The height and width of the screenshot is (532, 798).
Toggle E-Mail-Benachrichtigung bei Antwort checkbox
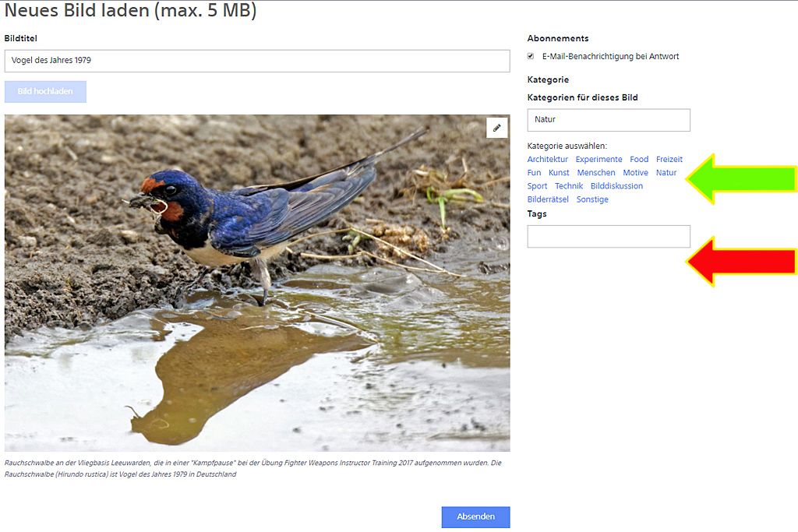click(531, 56)
